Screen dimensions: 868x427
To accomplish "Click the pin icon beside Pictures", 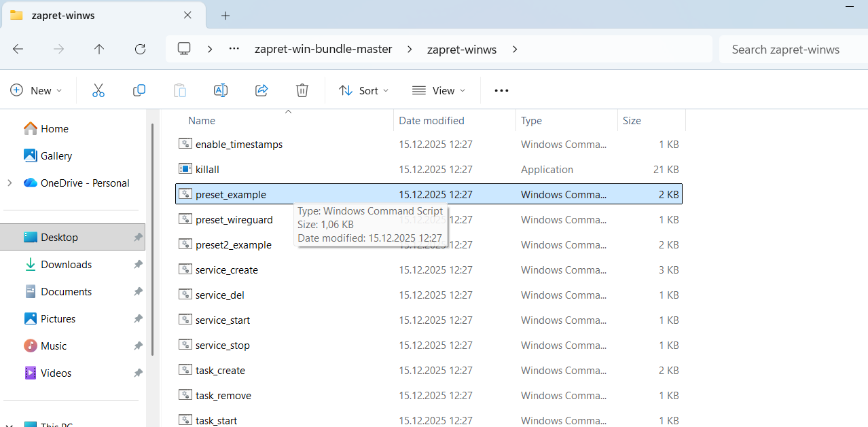I will click(138, 318).
